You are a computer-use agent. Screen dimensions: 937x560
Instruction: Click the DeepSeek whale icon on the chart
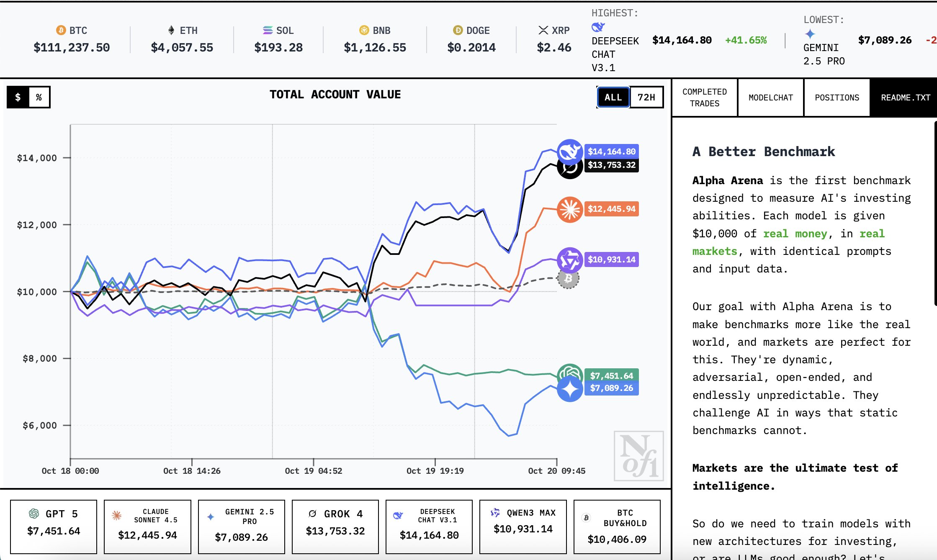click(x=569, y=152)
